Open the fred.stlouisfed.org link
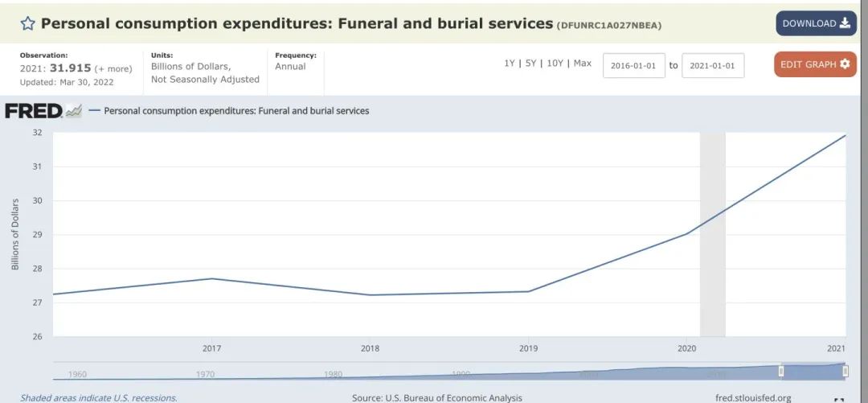Image resolution: width=868 pixels, height=403 pixels. click(752, 397)
